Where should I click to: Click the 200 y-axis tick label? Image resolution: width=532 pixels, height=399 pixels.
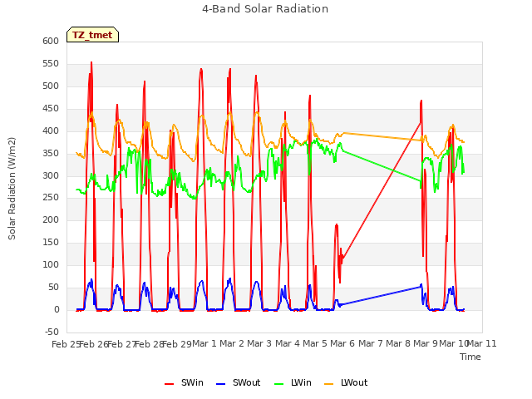[x=51, y=219]
